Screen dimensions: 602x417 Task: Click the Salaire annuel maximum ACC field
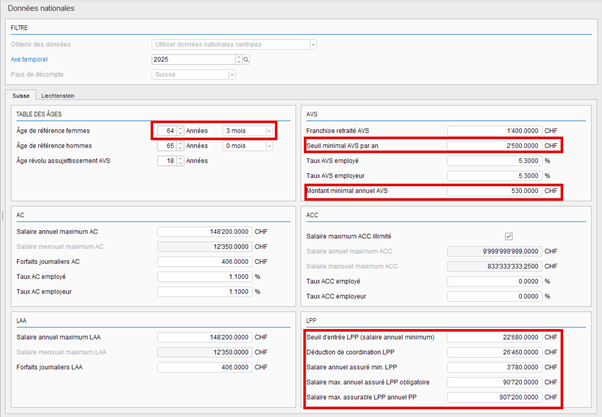[x=494, y=252]
